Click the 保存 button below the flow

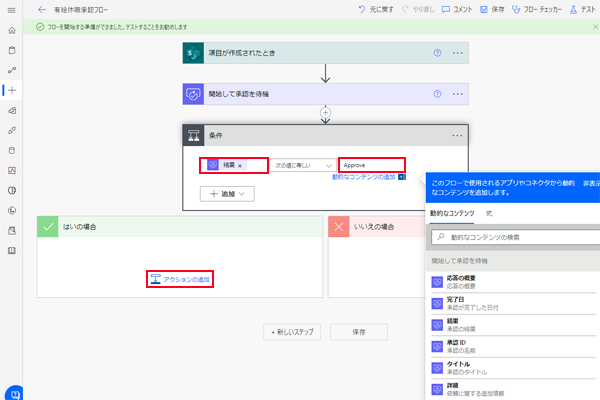(x=359, y=332)
